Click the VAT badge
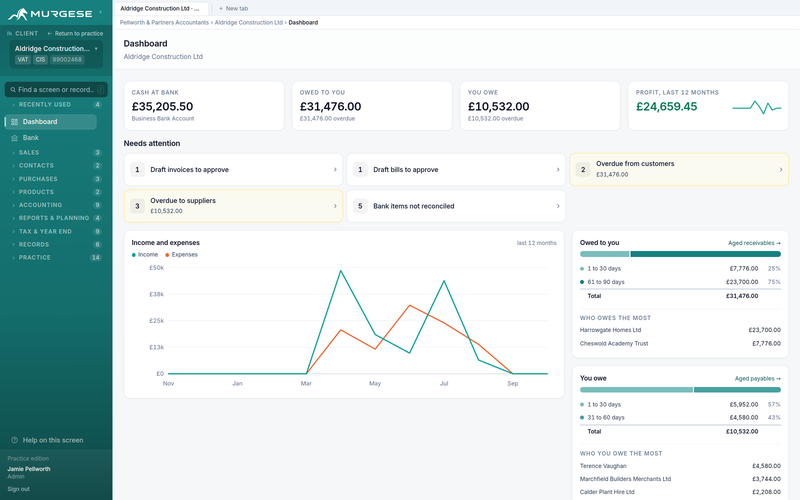 (23, 60)
